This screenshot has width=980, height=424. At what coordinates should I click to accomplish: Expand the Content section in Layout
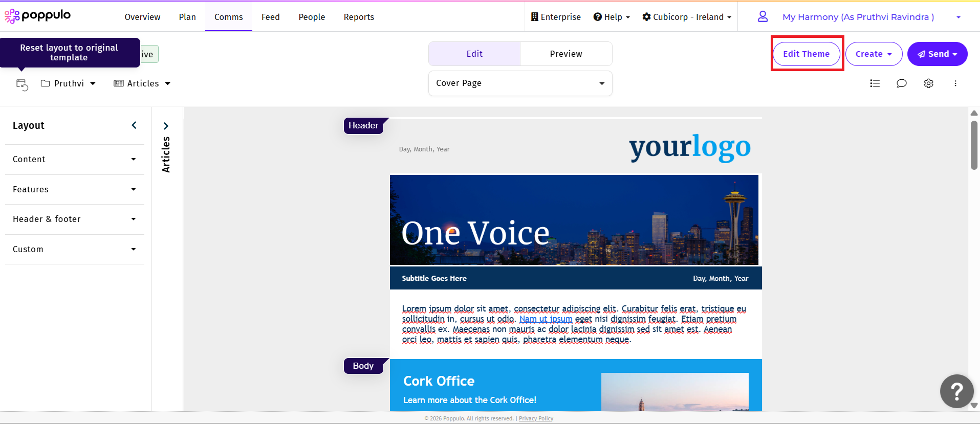click(x=75, y=160)
